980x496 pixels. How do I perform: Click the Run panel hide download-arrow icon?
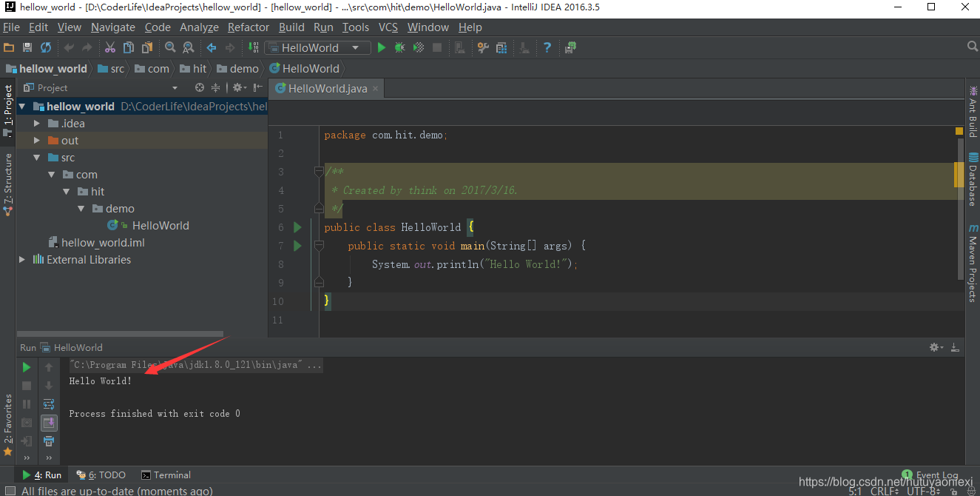click(955, 347)
